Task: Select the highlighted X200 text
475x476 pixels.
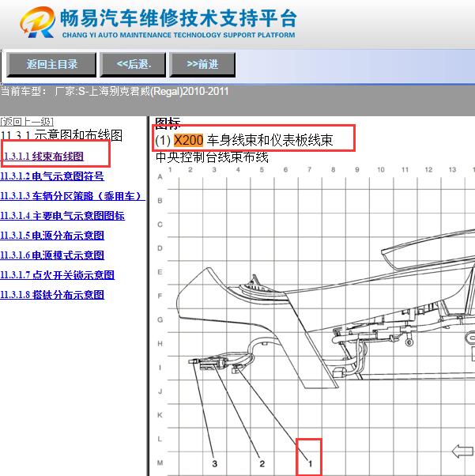Action: pos(188,140)
